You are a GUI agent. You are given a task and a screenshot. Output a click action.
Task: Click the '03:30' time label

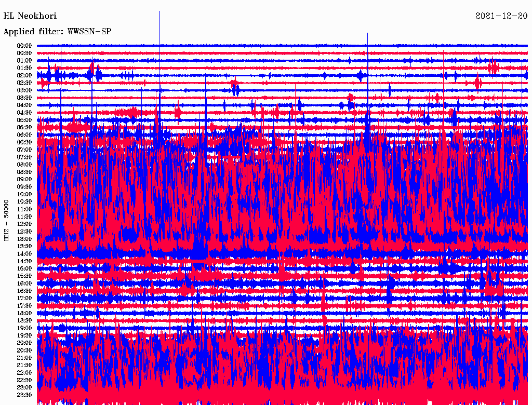click(x=24, y=98)
